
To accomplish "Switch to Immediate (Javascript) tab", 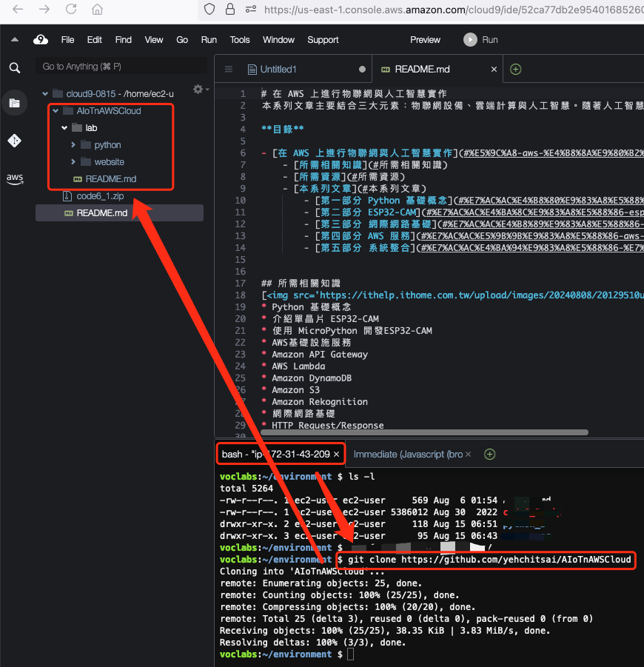I will [x=408, y=455].
